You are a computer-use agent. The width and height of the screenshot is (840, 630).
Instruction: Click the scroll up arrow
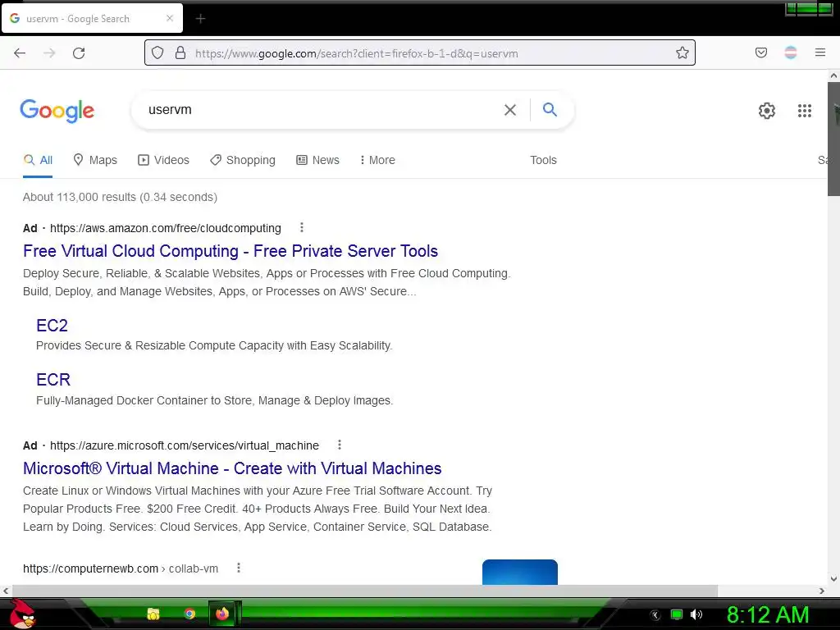coord(833,76)
